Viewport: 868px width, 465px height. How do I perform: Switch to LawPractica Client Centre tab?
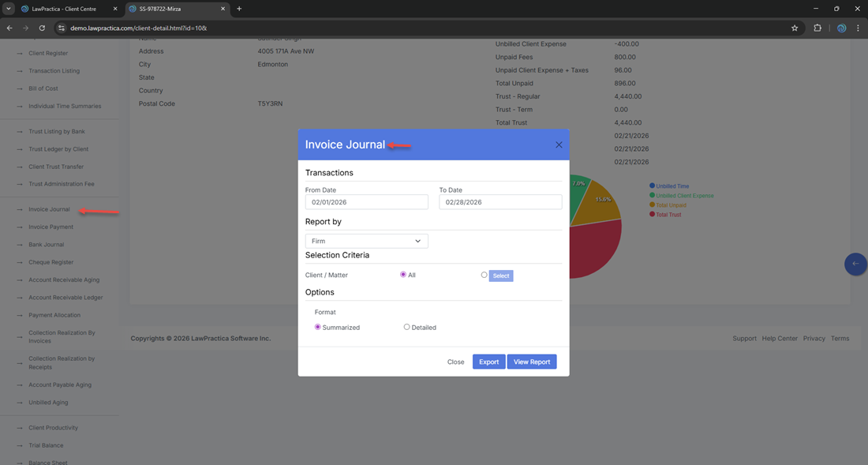coord(67,9)
